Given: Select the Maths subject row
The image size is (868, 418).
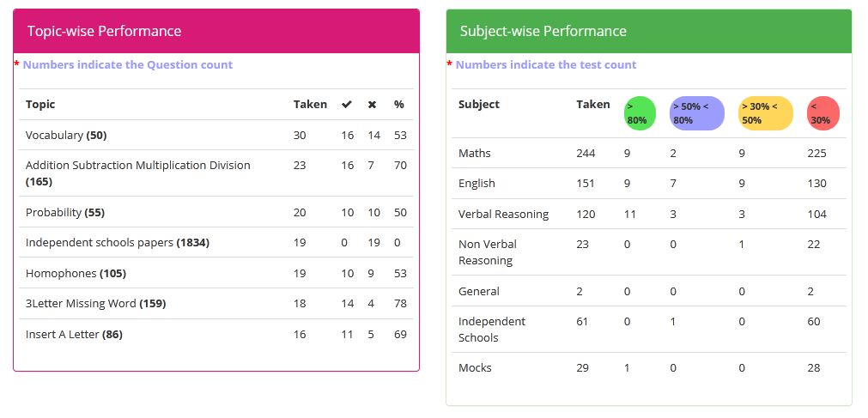Looking at the screenshot, I should 649,153.
